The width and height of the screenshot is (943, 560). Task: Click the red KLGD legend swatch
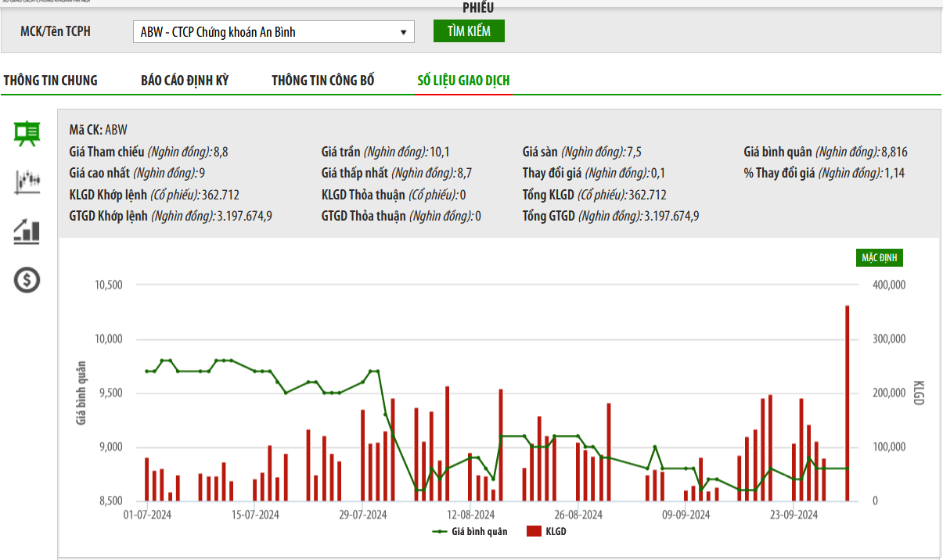pos(534,532)
